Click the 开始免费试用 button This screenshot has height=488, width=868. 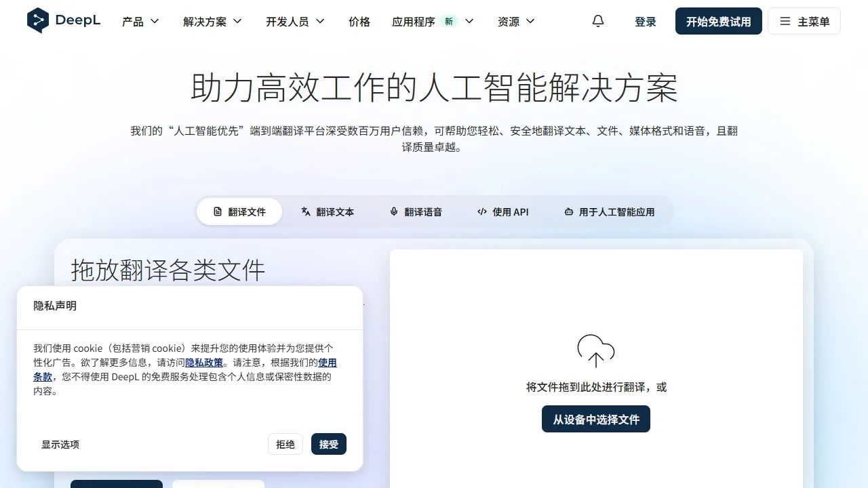coord(719,21)
